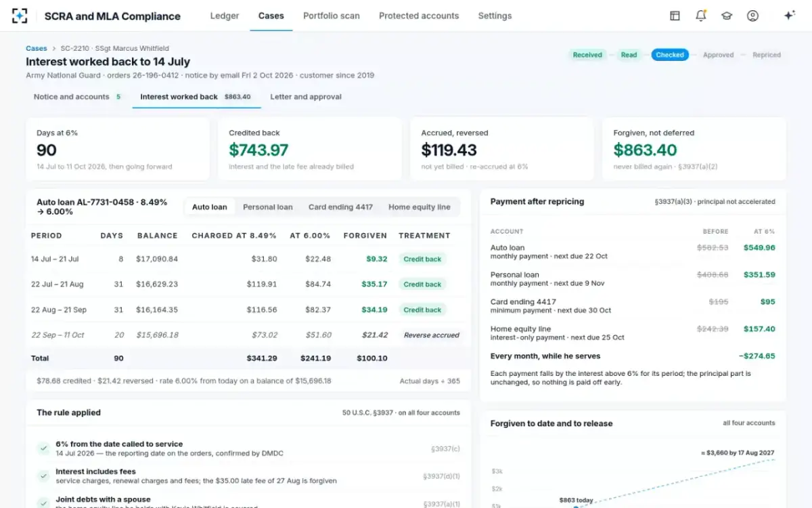The width and height of the screenshot is (812, 508).
Task: Switch the table to Card ending 4417
Action: 340,207
